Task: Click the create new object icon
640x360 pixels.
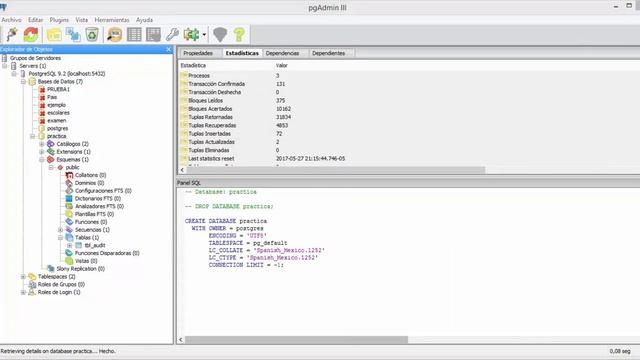Action: tap(73, 35)
